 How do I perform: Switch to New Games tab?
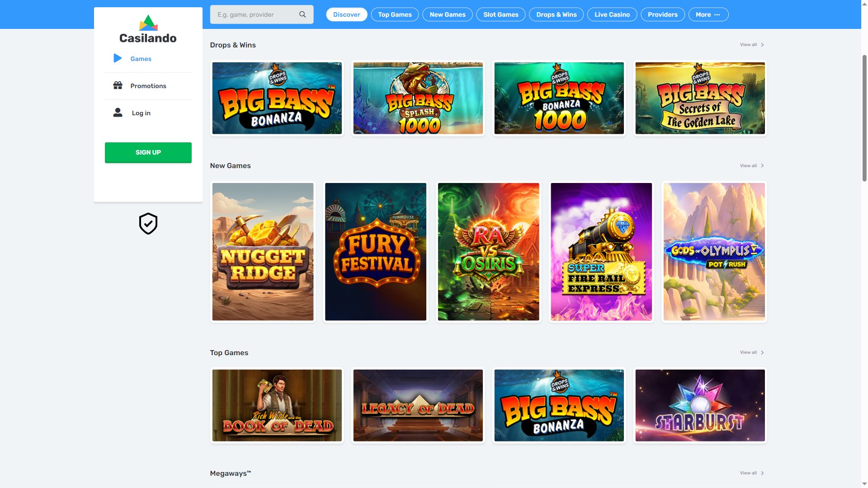pos(447,14)
